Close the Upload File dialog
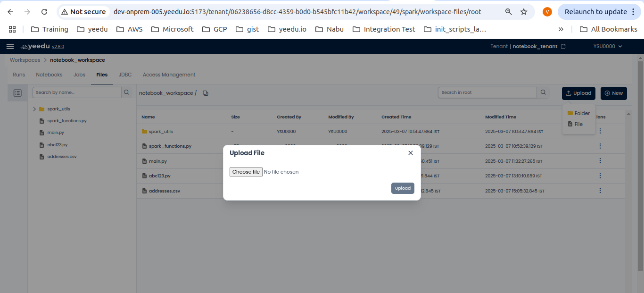This screenshot has height=293, width=644. [411, 153]
